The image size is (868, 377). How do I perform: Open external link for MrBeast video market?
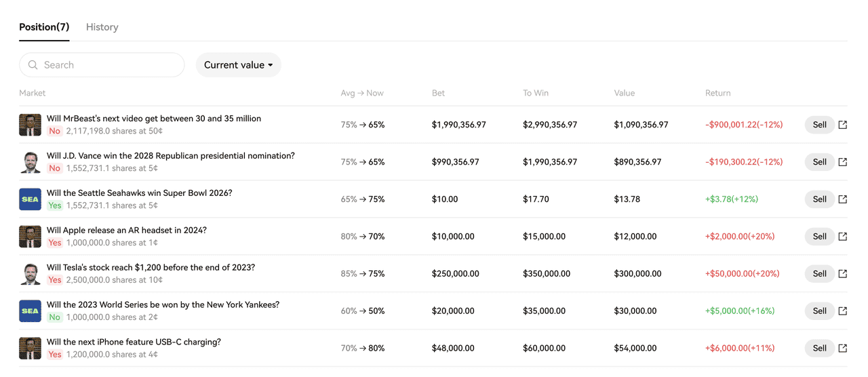click(x=842, y=125)
